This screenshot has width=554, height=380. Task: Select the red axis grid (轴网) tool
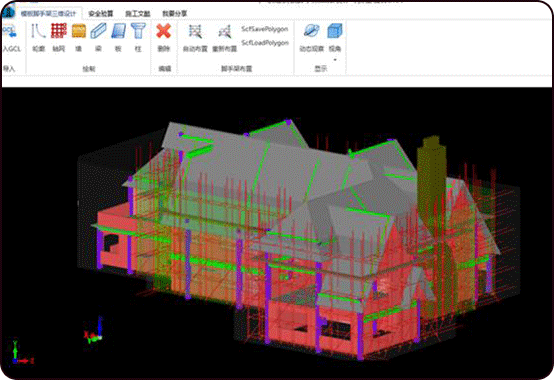[59, 31]
